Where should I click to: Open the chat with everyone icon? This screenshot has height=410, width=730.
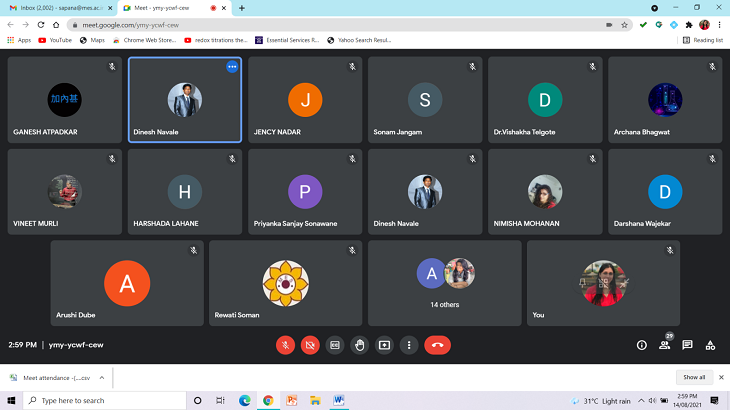[x=687, y=345]
